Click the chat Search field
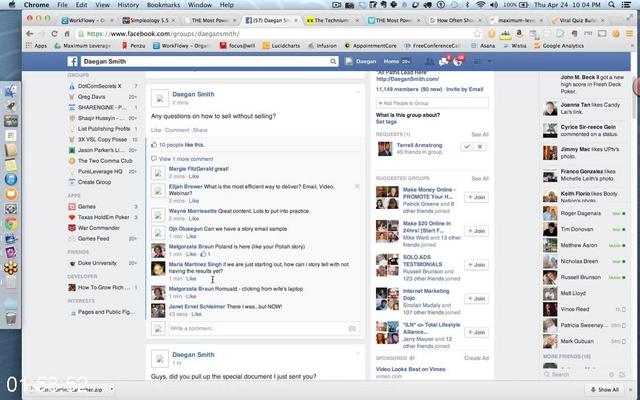The height and width of the screenshot is (400, 640). 576,374
